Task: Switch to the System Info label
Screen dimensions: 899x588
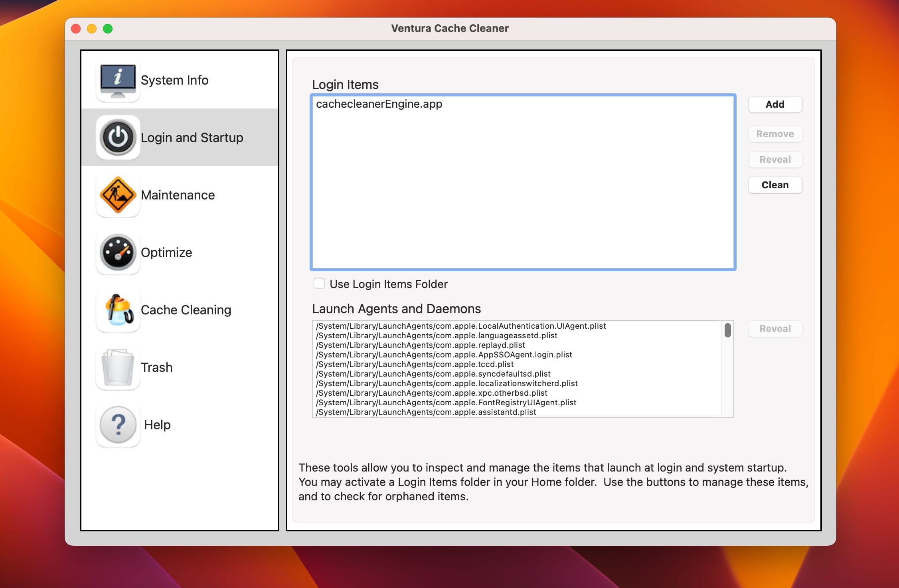Action: click(174, 80)
